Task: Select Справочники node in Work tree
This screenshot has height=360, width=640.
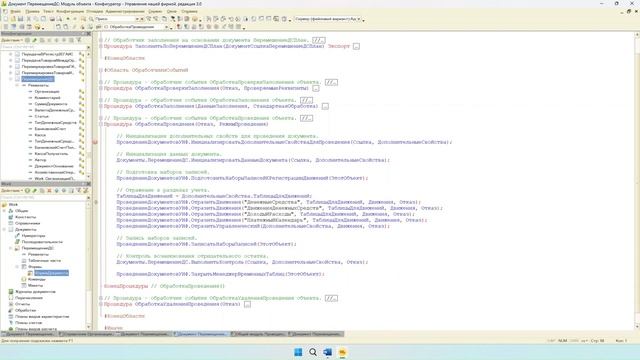Action: click(x=27, y=223)
